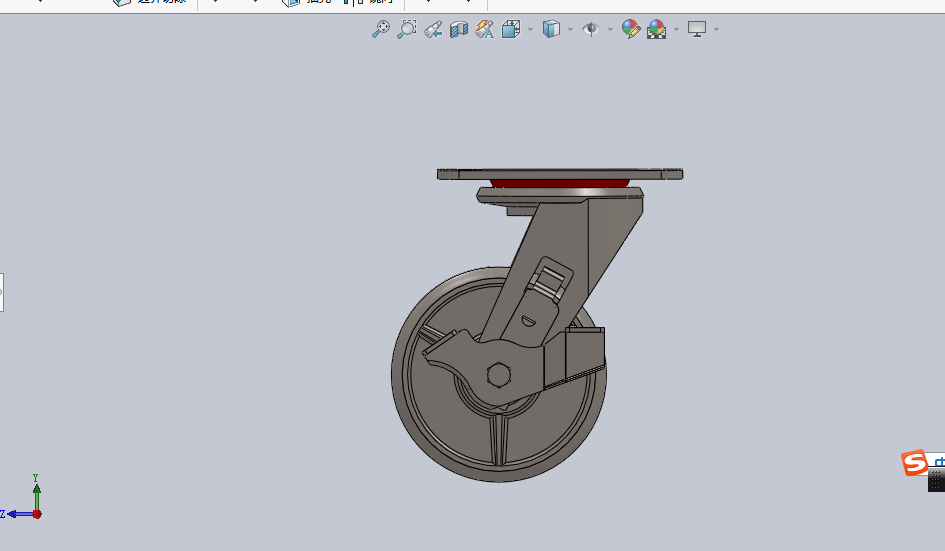The width and height of the screenshot is (945, 551).
Task: Select the Zoom to Area tool
Action: tap(407, 29)
